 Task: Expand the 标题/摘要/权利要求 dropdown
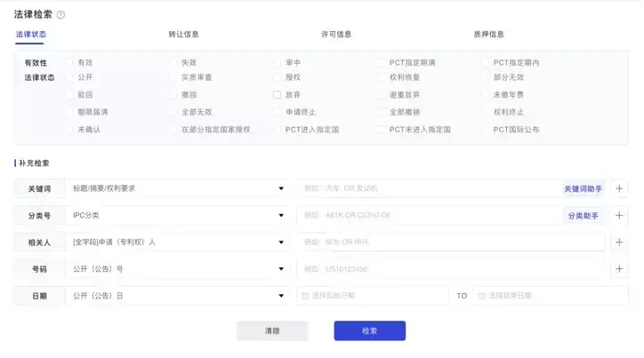[x=177, y=188]
